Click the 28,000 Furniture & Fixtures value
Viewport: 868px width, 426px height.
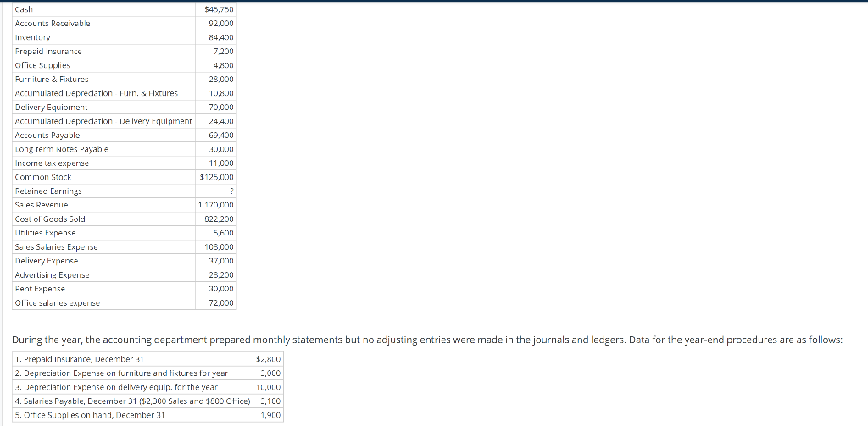point(221,80)
